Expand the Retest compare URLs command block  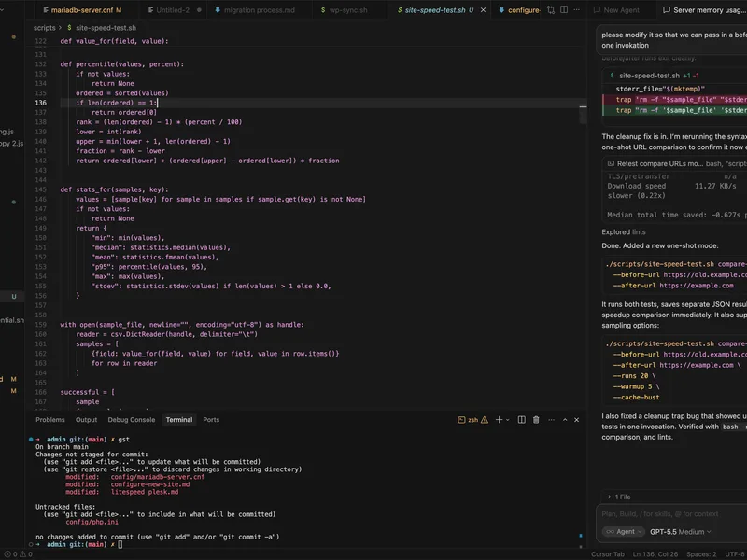pos(674,164)
